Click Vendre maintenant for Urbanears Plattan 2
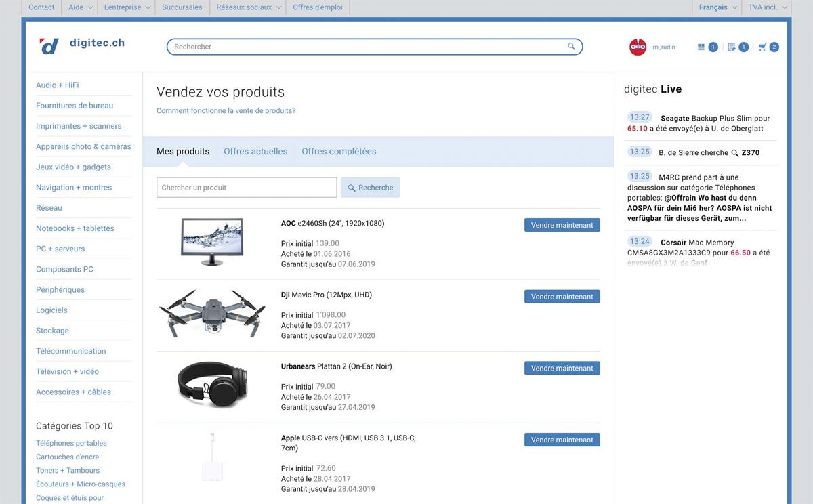 562,369
